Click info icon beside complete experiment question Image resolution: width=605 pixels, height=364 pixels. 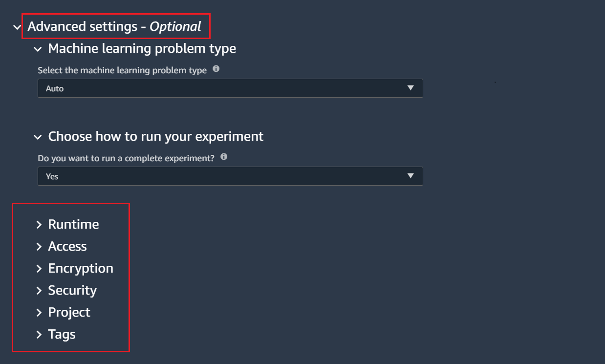(224, 157)
